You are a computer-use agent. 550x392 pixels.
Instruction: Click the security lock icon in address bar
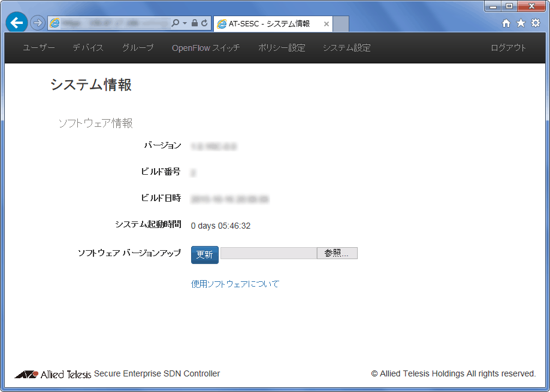[194, 23]
